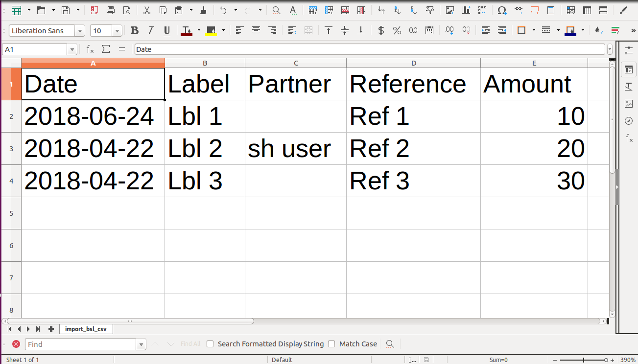
Task: Expand the Name Box dropdown
Action: (x=72, y=49)
